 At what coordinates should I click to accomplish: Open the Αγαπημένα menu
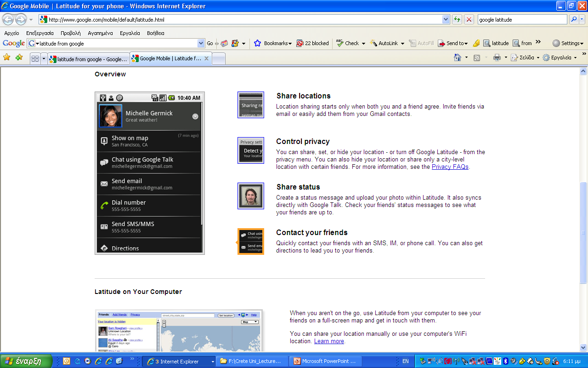click(100, 33)
